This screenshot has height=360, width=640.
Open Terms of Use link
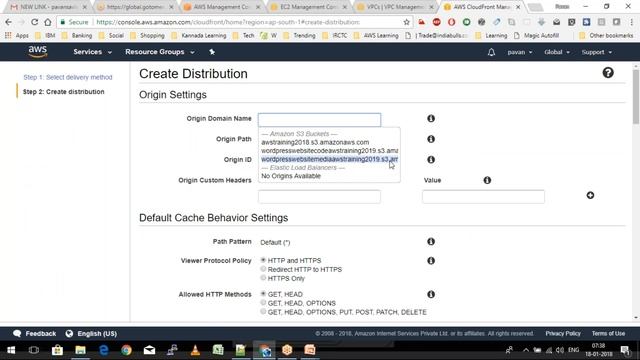(608, 333)
